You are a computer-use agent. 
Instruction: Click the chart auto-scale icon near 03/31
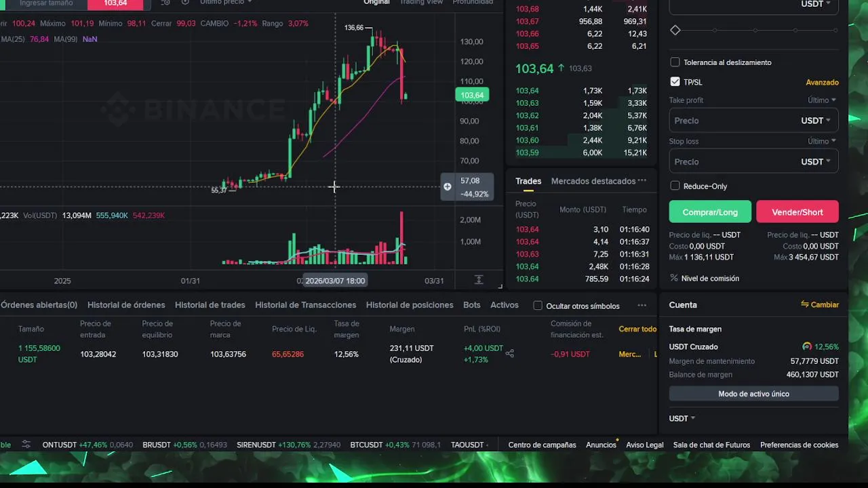click(479, 280)
